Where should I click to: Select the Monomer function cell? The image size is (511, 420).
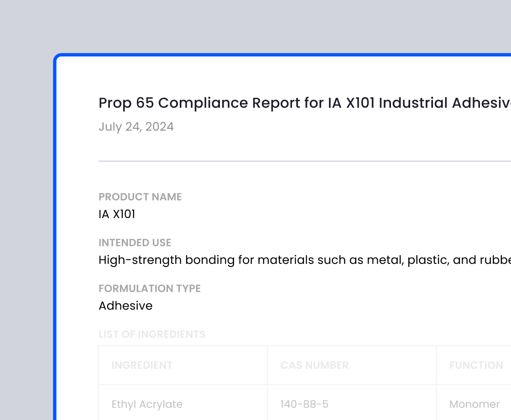point(474,404)
